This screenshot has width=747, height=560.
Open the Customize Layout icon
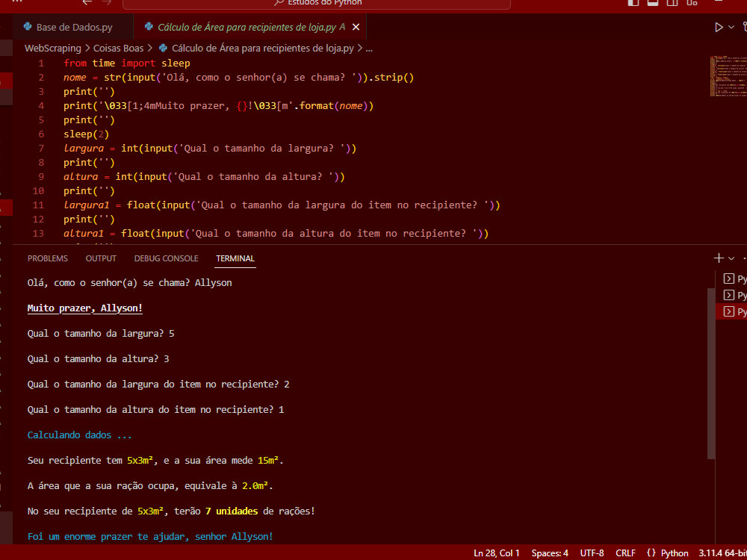point(691,4)
